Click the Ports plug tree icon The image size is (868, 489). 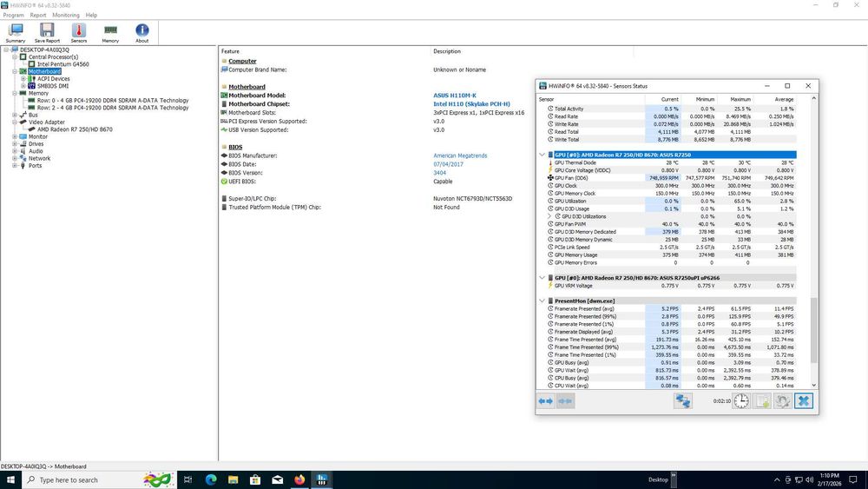(23, 166)
